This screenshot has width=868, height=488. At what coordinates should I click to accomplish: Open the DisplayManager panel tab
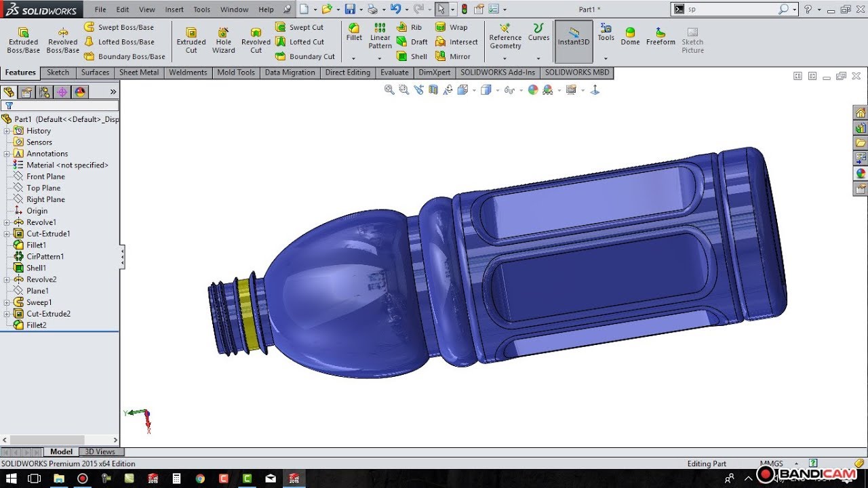pyautogui.click(x=80, y=92)
